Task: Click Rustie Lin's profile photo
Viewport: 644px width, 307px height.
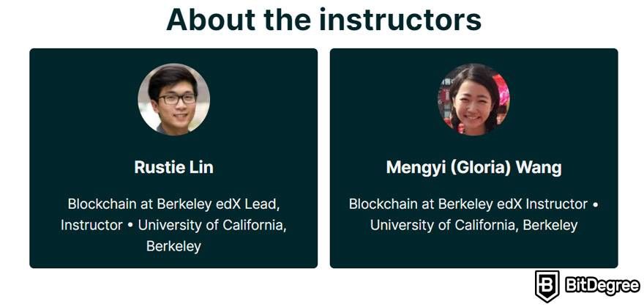Action: (x=173, y=100)
